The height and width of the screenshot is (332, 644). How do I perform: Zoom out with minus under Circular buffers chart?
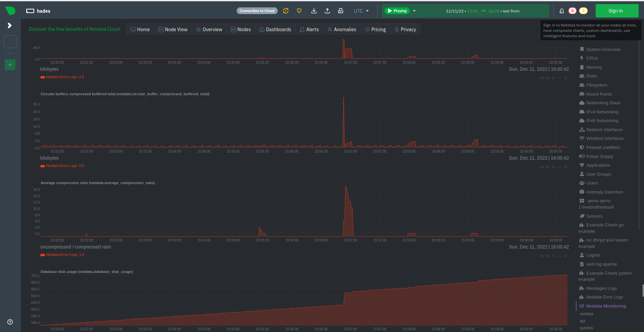point(559,167)
